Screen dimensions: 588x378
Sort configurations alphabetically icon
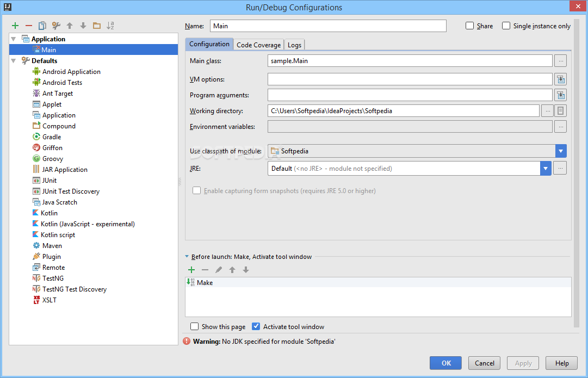point(110,26)
